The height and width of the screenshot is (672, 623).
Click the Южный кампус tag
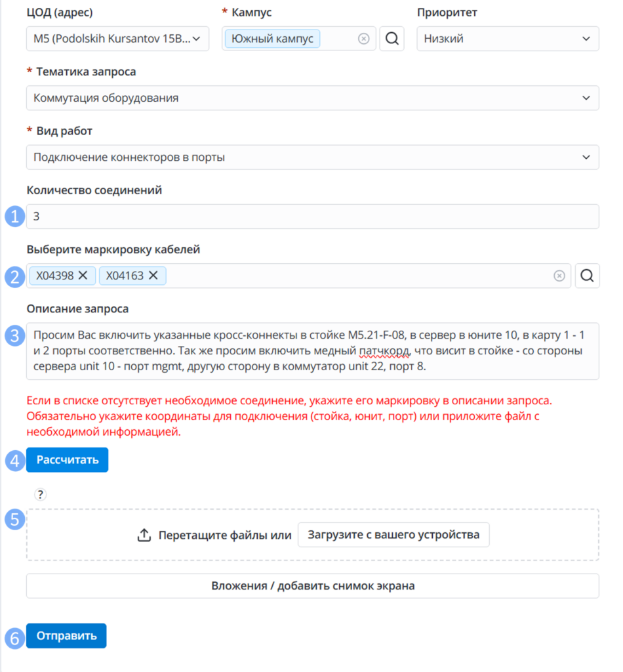[272, 39]
